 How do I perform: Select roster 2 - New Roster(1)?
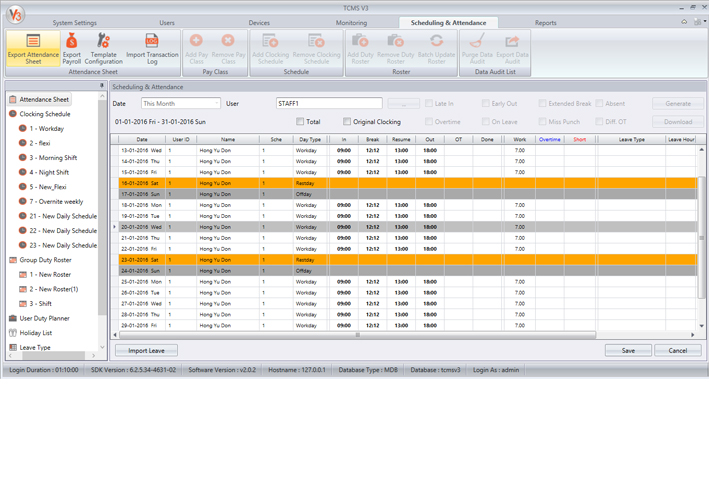click(x=48, y=289)
